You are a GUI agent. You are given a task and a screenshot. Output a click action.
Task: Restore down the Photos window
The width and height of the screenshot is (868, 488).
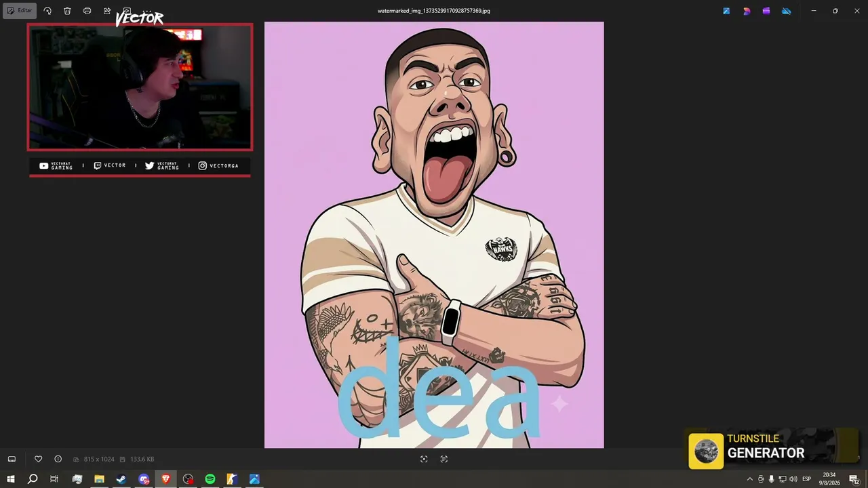point(835,11)
